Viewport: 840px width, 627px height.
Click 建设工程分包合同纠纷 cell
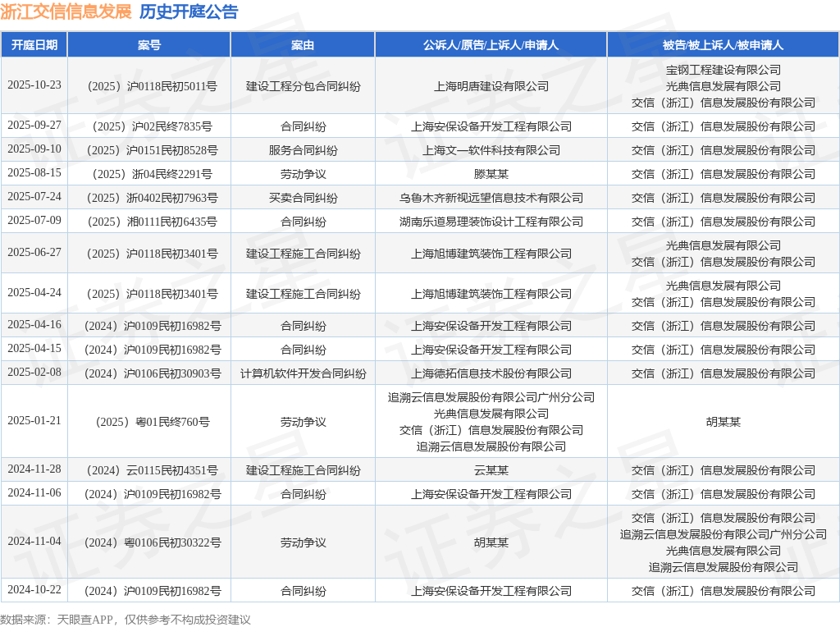coord(304,86)
